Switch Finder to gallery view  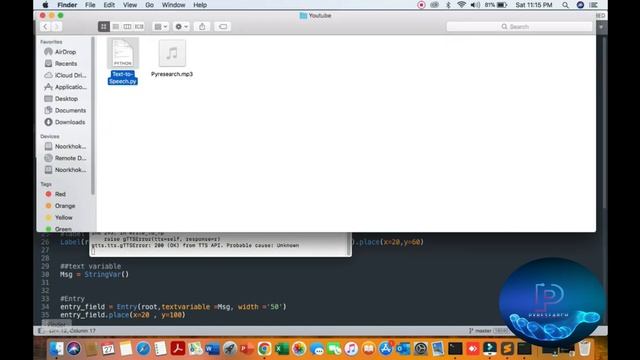coord(139,27)
